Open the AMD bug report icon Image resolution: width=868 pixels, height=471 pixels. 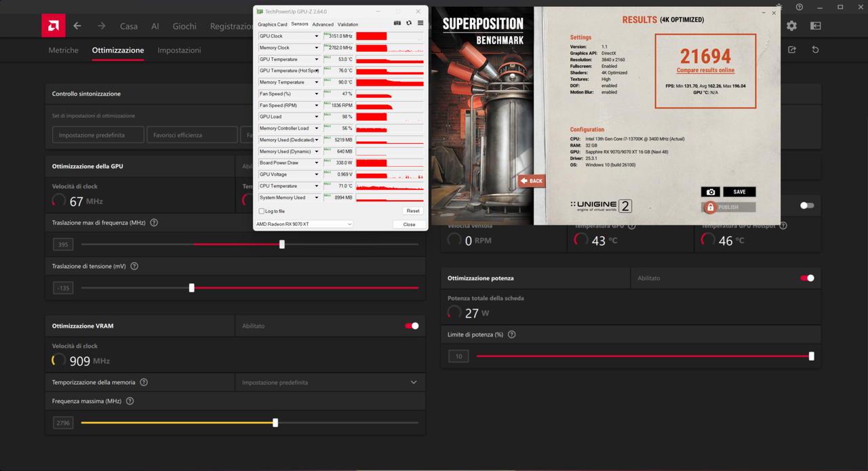pos(781,7)
